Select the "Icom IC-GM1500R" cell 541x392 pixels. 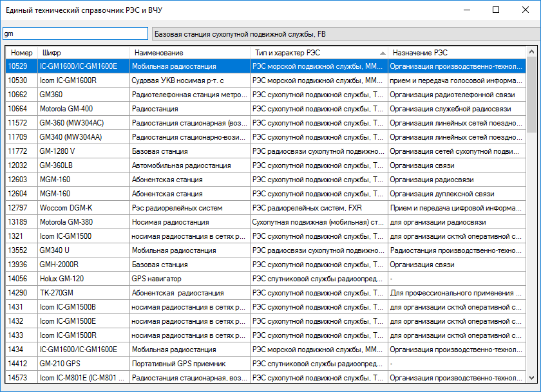point(84,335)
